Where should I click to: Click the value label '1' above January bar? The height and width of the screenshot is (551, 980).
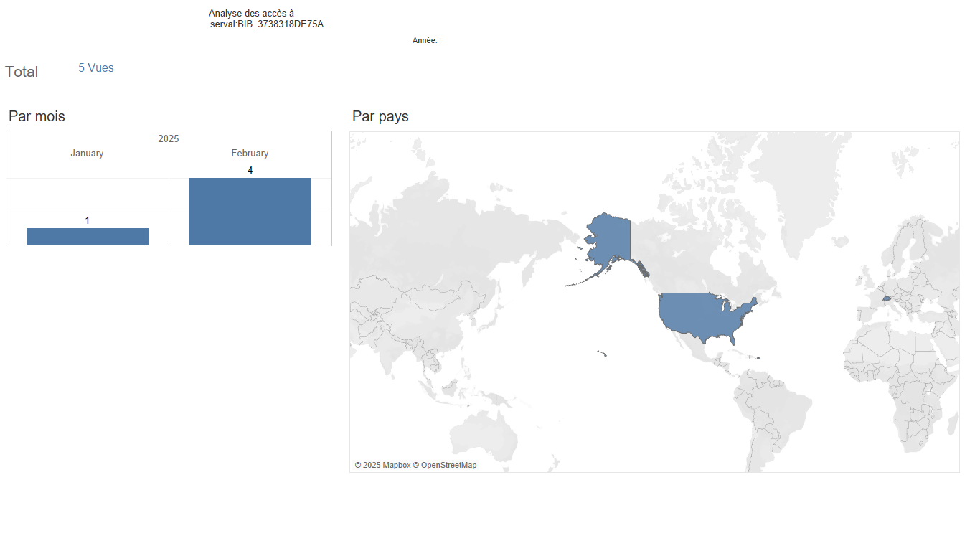tap(88, 220)
